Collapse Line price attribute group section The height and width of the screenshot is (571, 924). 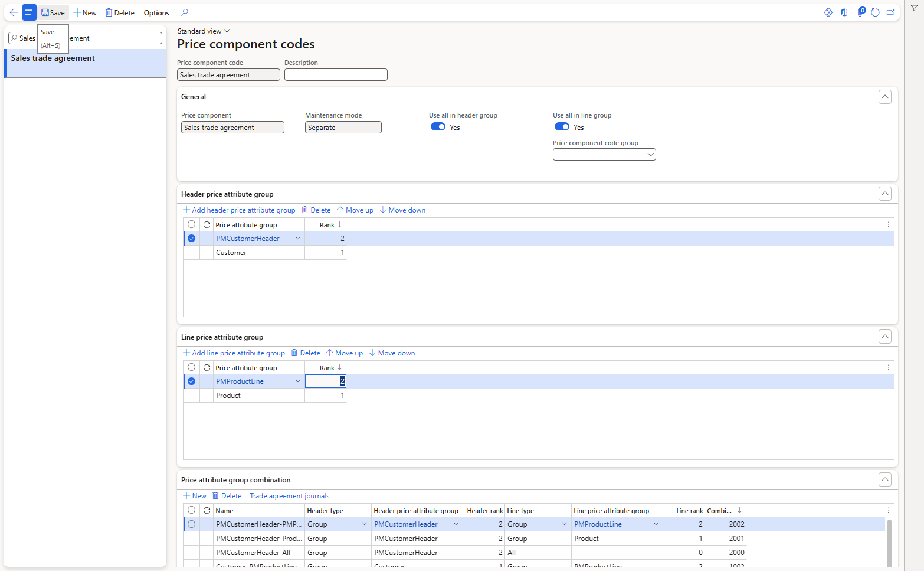pos(885,337)
